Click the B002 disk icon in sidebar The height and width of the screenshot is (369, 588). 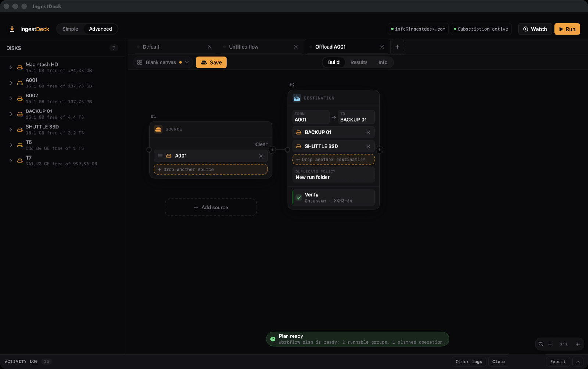click(x=20, y=98)
